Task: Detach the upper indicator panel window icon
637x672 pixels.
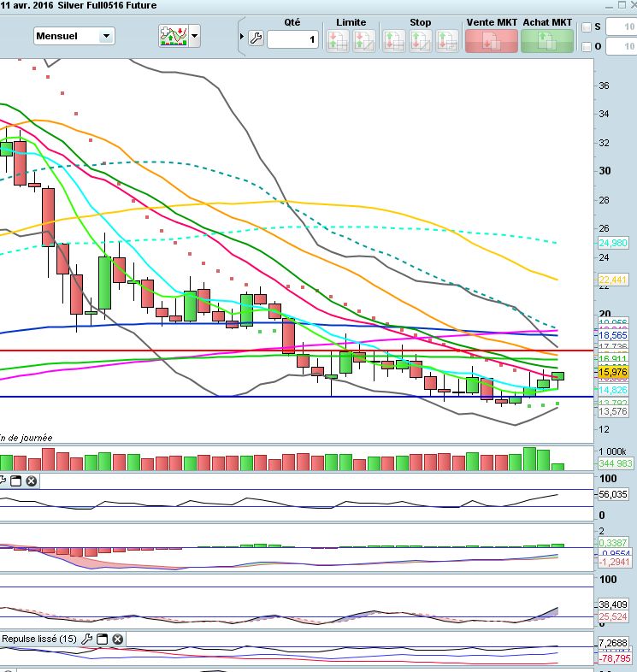Action: [x=16, y=480]
